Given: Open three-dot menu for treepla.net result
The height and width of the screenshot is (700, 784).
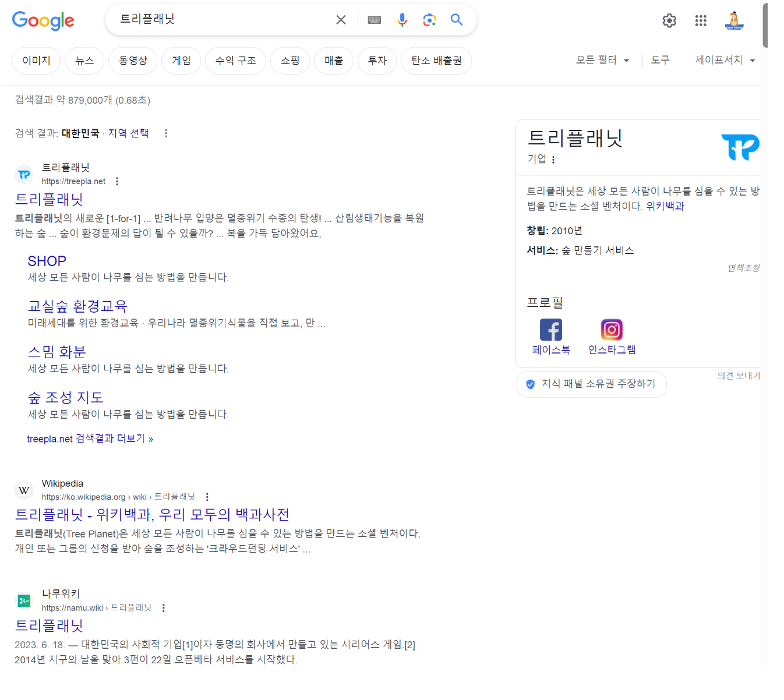Looking at the screenshot, I should [x=117, y=181].
